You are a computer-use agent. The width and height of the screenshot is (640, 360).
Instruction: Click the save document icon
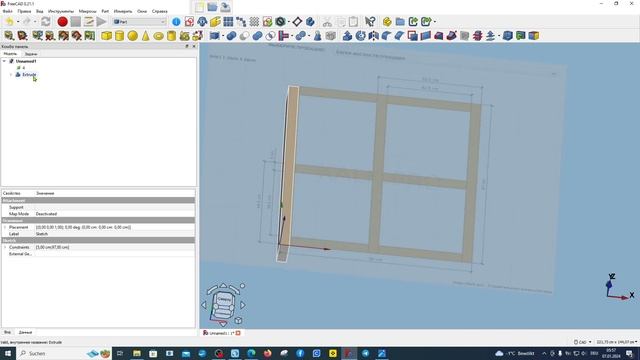[225, 7]
